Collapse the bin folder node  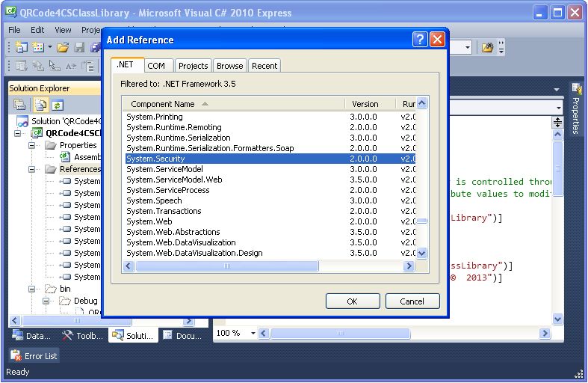pyautogui.click(x=32, y=289)
